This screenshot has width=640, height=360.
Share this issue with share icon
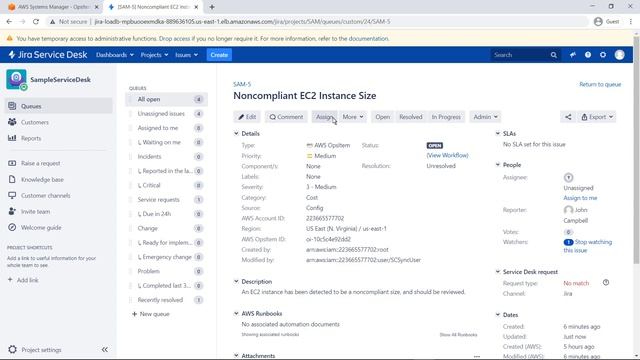(568, 117)
